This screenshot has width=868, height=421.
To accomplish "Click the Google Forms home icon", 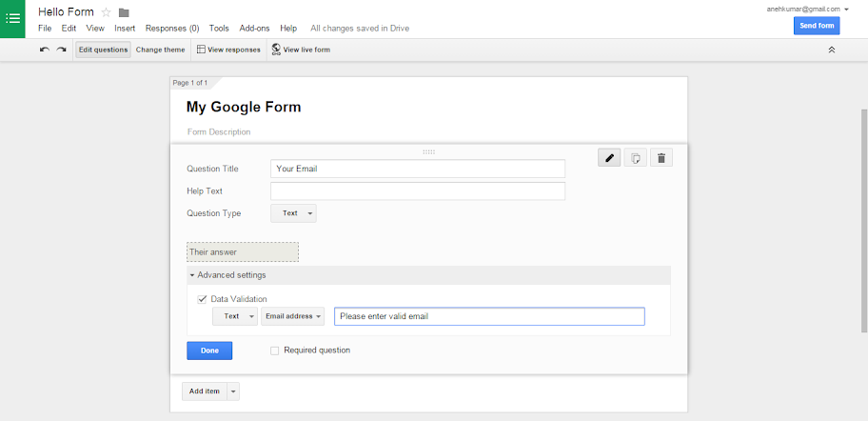I will coord(12,18).
